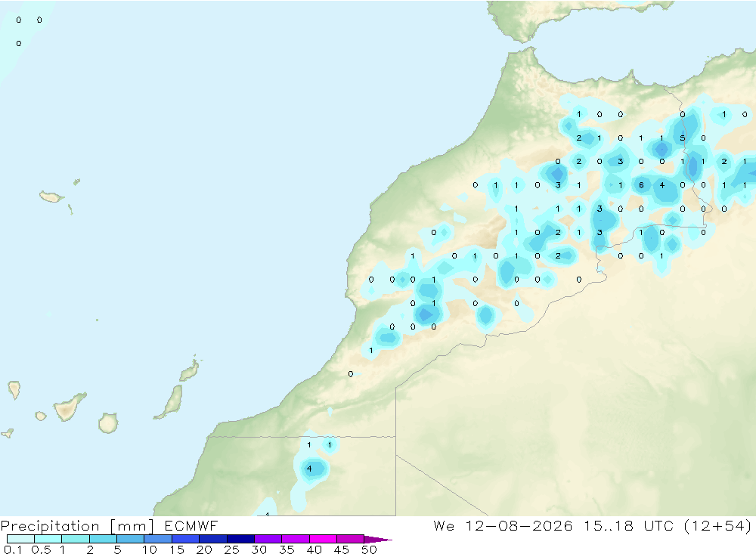This screenshot has height=554, width=756.
Task: Click the '0.5' legend scale label
Action: tap(41, 549)
